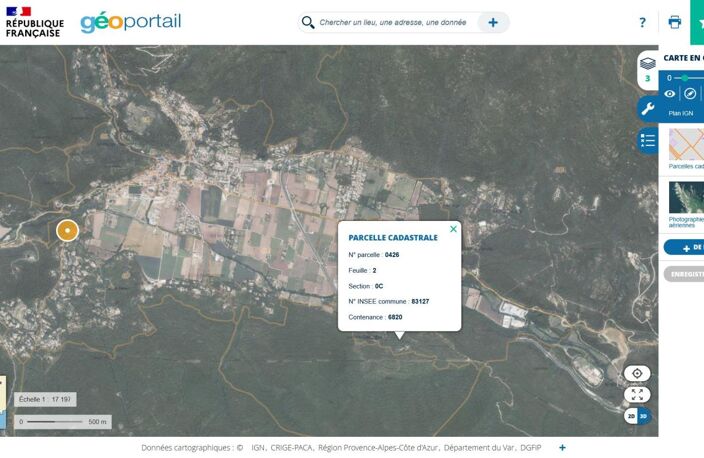Open the map tools wrench icon
Screen dimensions: 704x458
coord(647,108)
